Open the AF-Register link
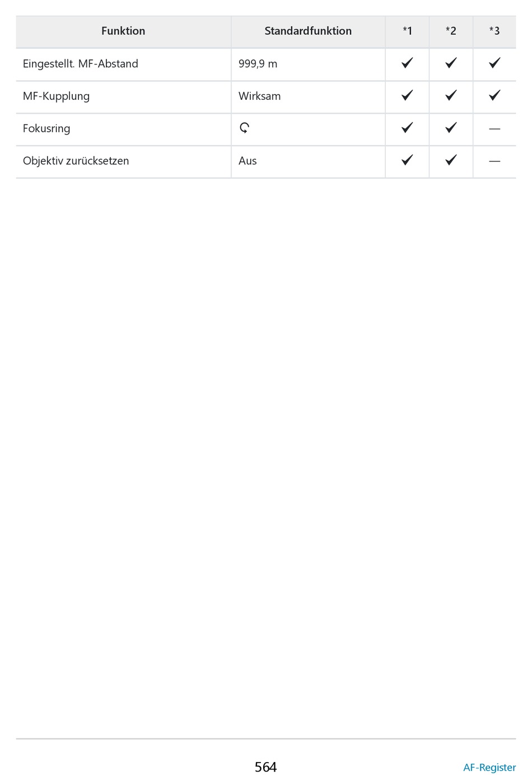 (489, 767)
